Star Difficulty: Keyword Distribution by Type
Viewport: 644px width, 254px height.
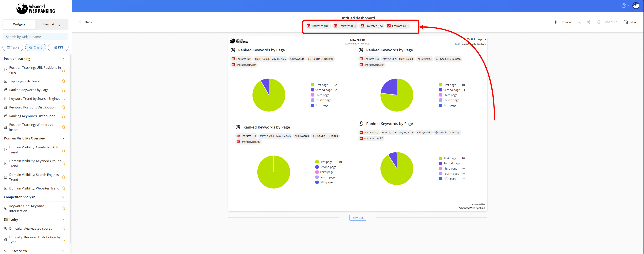[64, 240]
